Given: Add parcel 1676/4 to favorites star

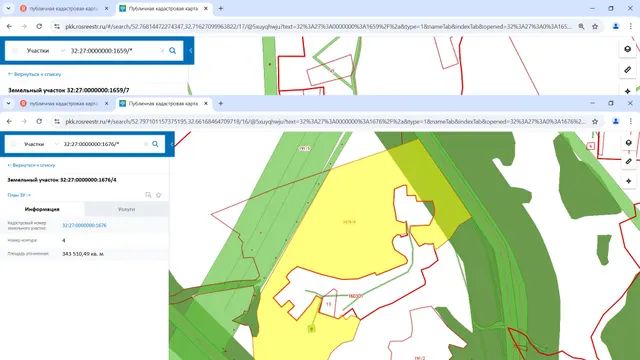Looking at the screenshot, I should pyautogui.click(x=159, y=195).
